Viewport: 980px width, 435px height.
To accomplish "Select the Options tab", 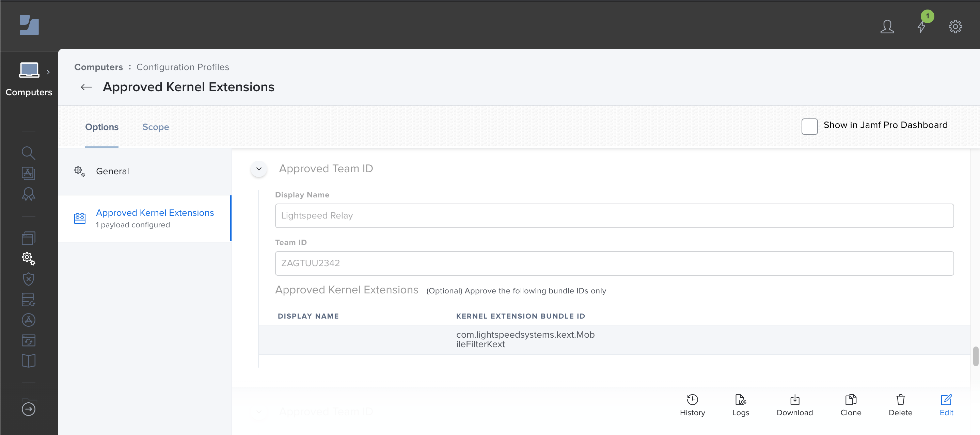I will coord(102,127).
